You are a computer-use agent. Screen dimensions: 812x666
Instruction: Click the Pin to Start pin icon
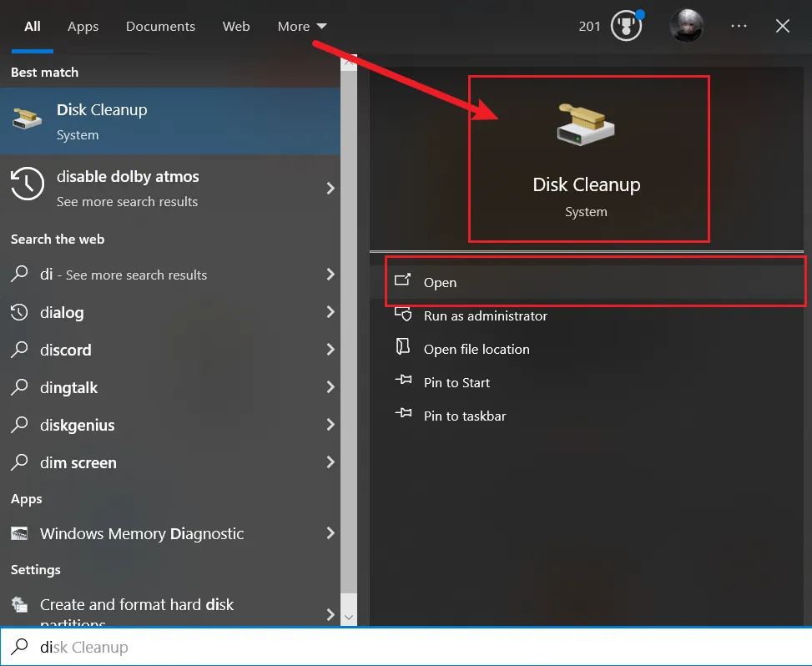[403, 380]
